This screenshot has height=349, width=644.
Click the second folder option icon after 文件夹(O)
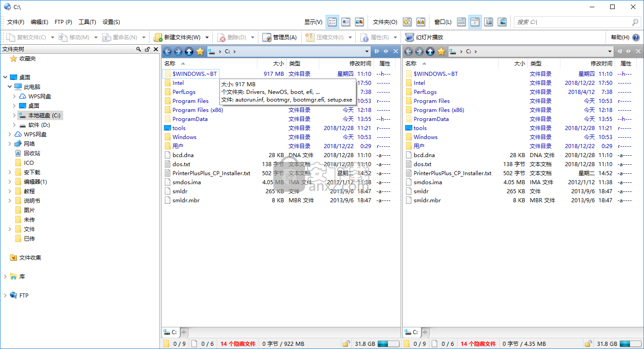(420, 22)
